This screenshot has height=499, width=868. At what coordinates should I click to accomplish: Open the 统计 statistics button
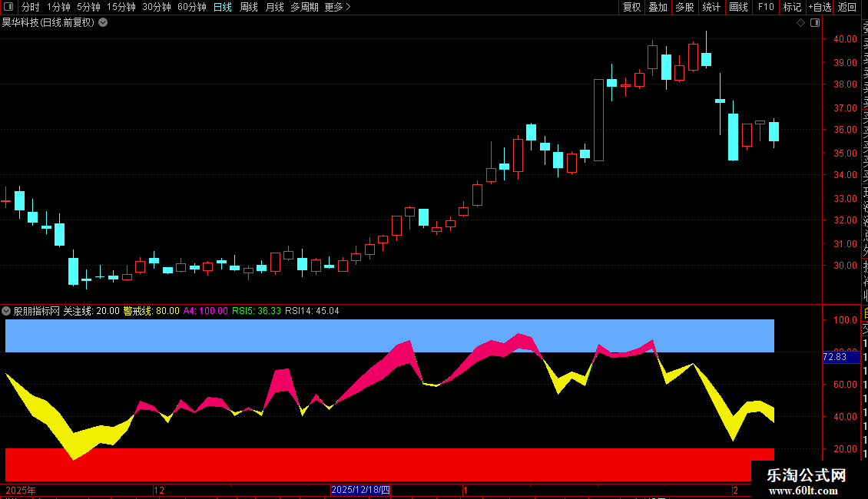711,7
